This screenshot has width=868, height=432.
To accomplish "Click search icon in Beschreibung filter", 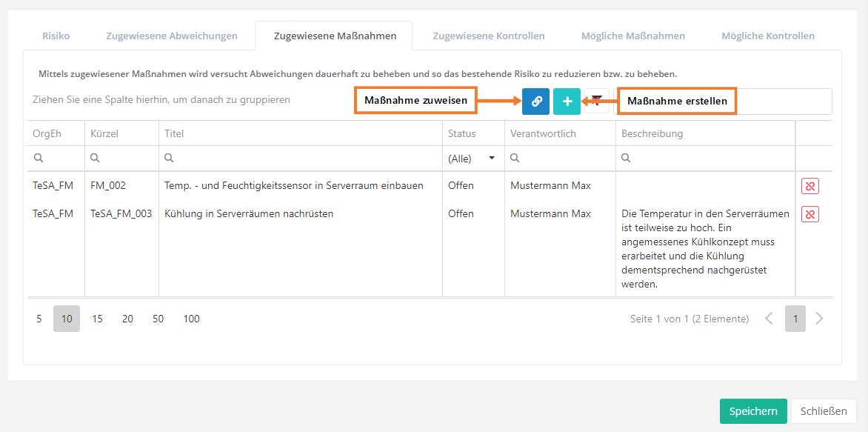I will pyautogui.click(x=627, y=158).
